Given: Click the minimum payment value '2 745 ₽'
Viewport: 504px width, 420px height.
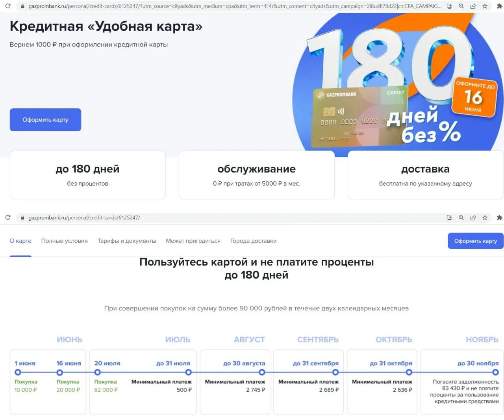Looking at the screenshot, I should 256,390.
